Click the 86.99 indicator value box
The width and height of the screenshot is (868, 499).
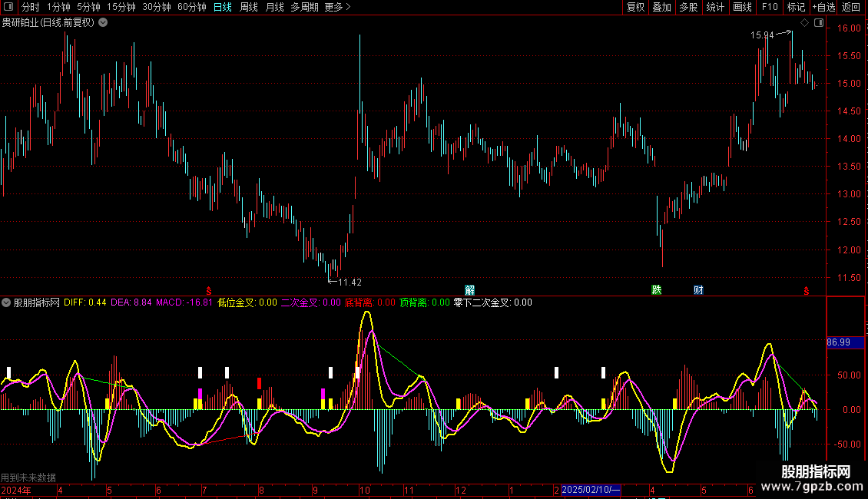click(845, 342)
